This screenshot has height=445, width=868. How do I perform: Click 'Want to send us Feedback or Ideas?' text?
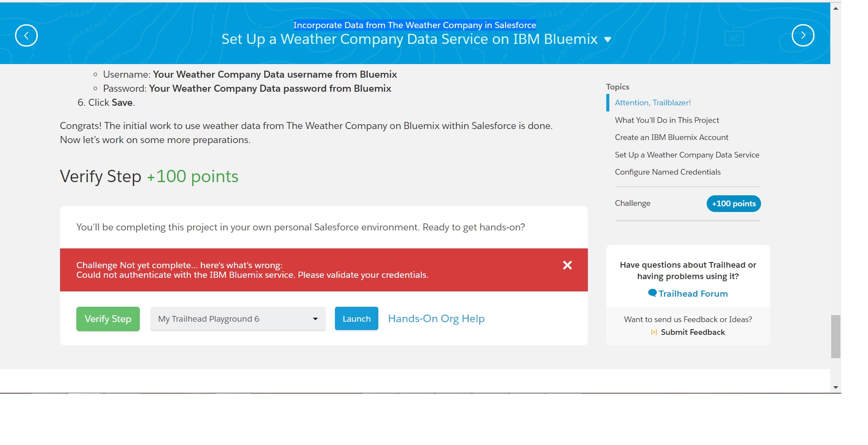[688, 319]
